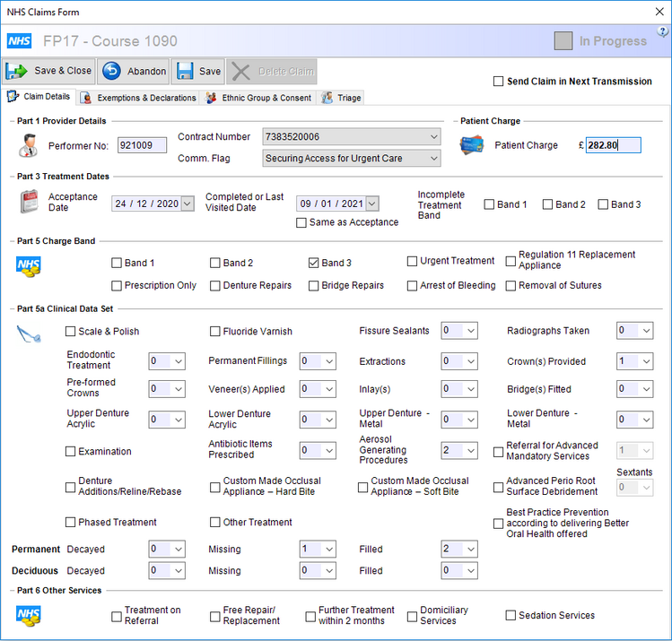The height and width of the screenshot is (641, 672).
Task: Click the Save button
Action: click(x=198, y=71)
